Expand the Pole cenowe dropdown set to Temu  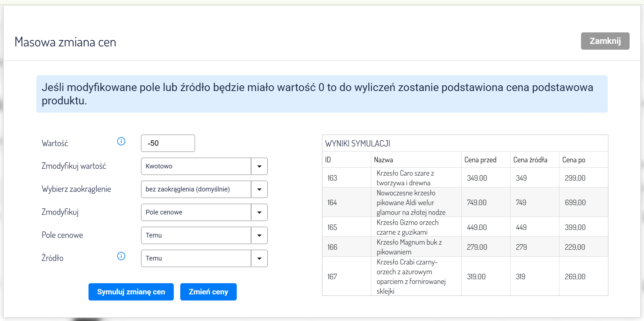pyautogui.click(x=204, y=235)
